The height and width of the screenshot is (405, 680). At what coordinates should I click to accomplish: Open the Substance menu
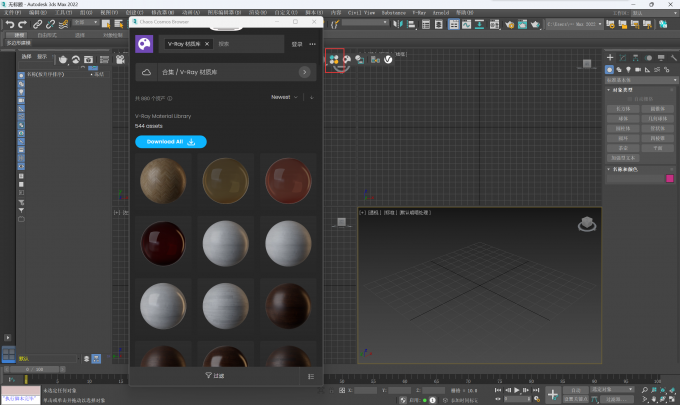tap(394, 13)
